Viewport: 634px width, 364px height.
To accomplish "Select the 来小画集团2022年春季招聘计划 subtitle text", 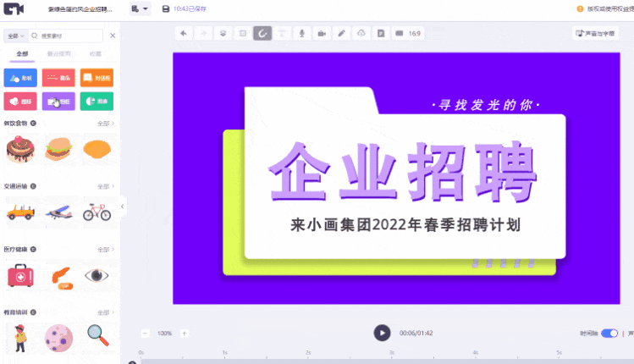I will point(405,225).
